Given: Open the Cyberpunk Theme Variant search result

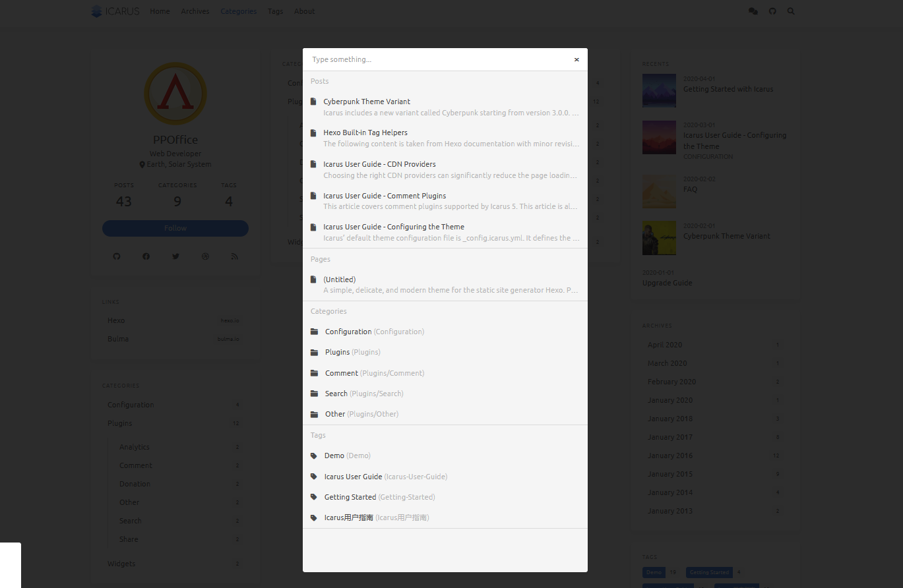Looking at the screenshot, I should click(x=367, y=102).
